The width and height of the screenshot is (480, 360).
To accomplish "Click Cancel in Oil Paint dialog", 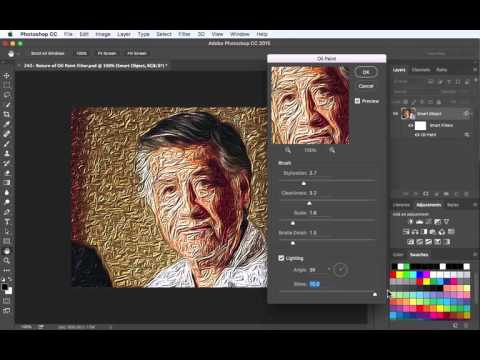I will click(x=366, y=86).
